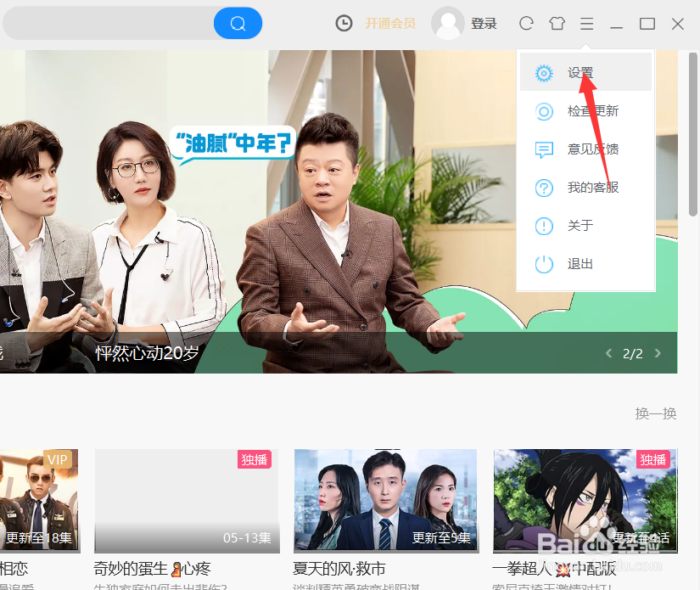The height and width of the screenshot is (590, 700).
Task: Click the update icon beside 检查更新
Action: [x=544, y=111]
